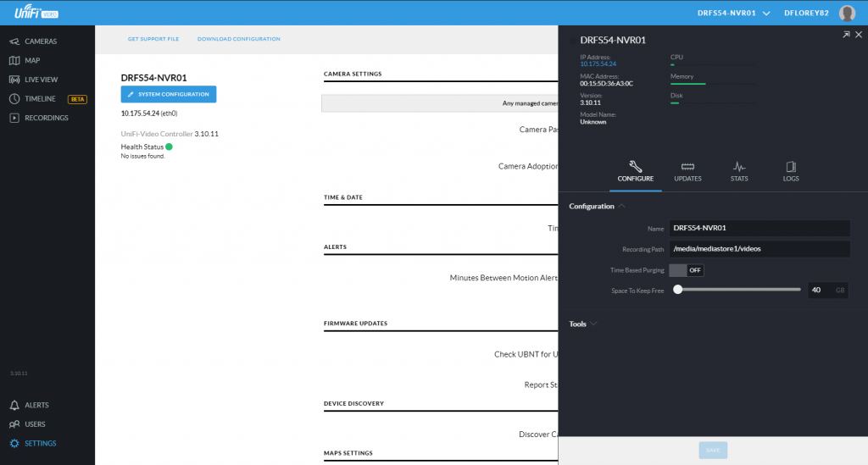Open the Live View icon in sidebar

tap(14, 80)
